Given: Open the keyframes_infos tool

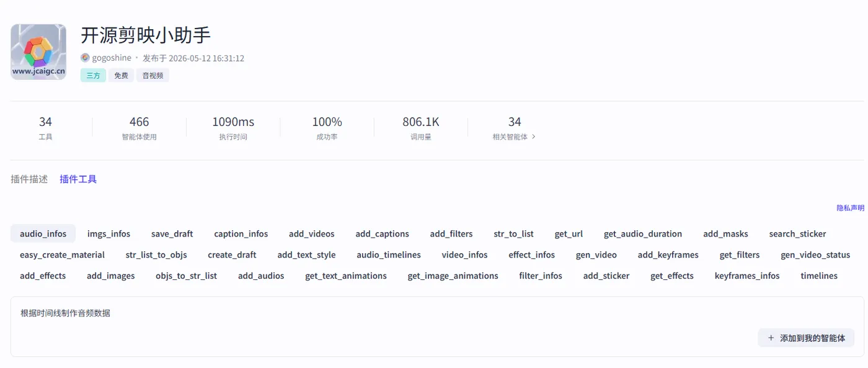Looking at the screenshot, I should click(747, 276).
